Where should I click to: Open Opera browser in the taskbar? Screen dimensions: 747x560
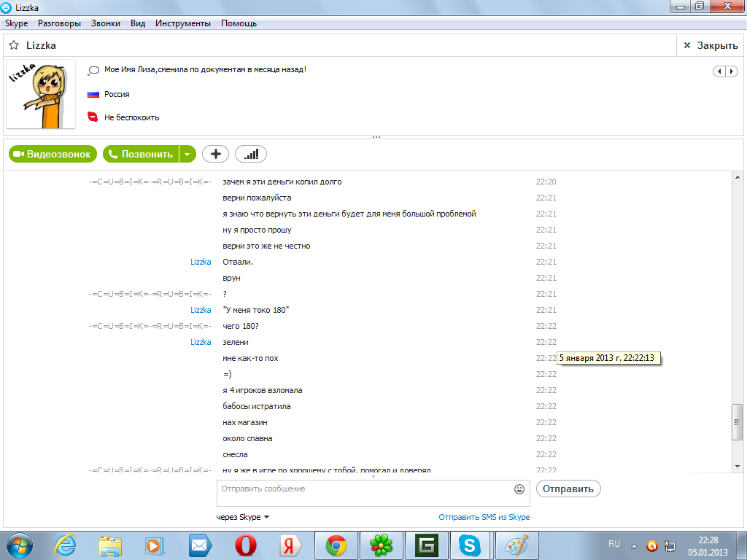pyautogui.click(x=245, y=545)
